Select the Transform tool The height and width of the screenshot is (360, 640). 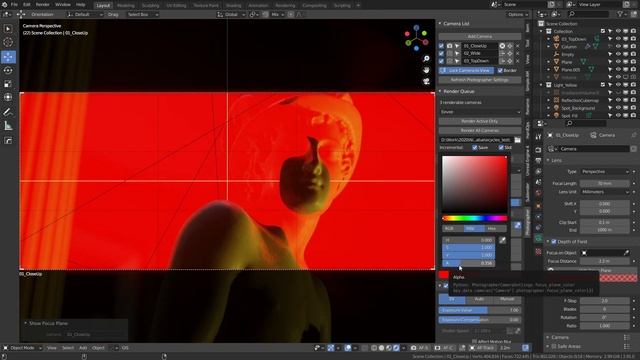8,98
